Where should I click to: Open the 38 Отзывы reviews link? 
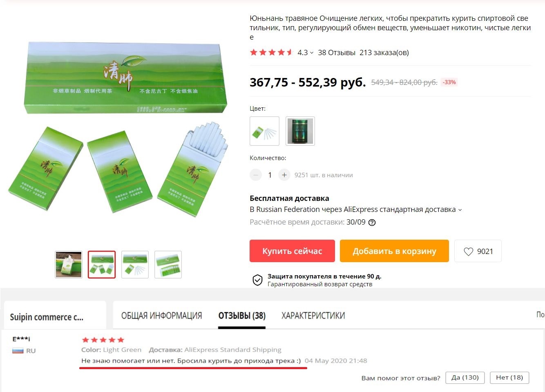tap(337, 52)
